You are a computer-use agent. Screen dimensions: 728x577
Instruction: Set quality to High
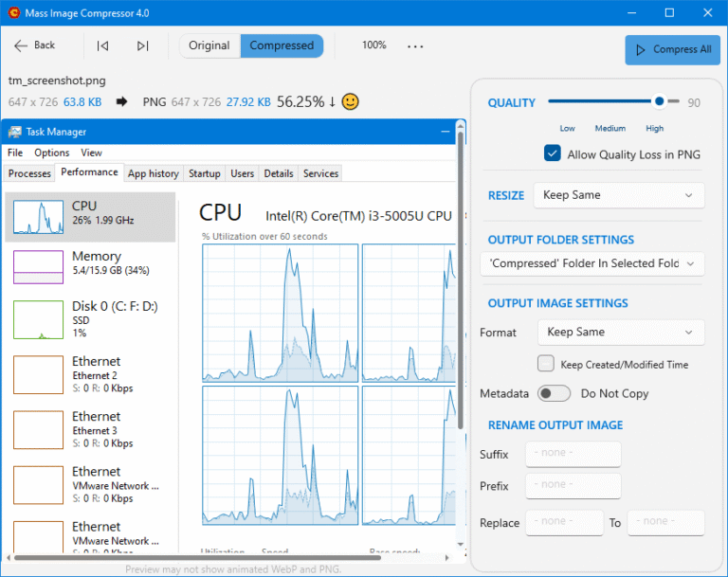click(x=655, y=128)
